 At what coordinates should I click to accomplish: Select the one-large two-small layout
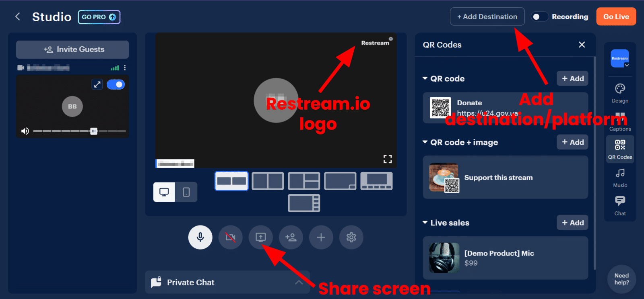(304, 181)
